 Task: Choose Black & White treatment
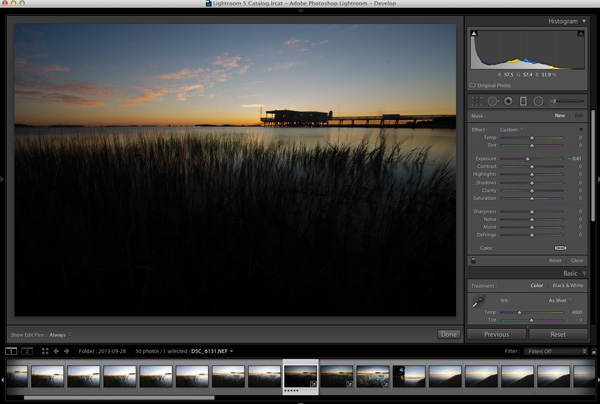click(x=568, y=285)
